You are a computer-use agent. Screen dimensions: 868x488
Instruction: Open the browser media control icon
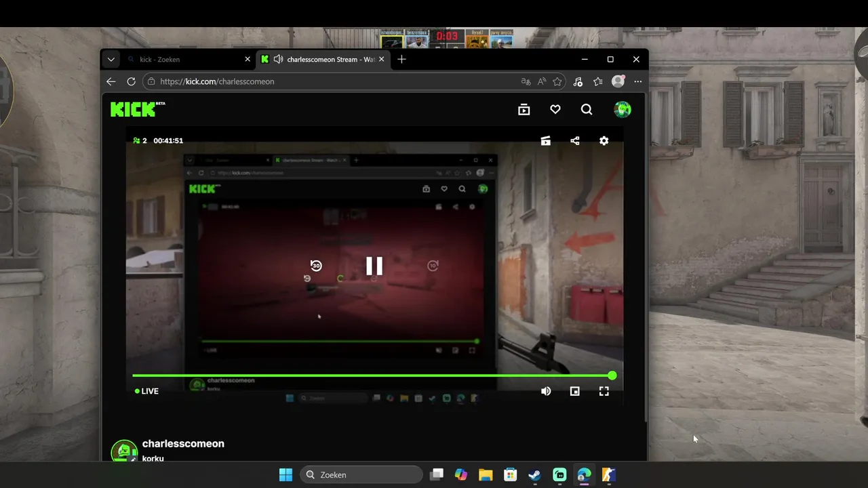(x=578, y=81)
